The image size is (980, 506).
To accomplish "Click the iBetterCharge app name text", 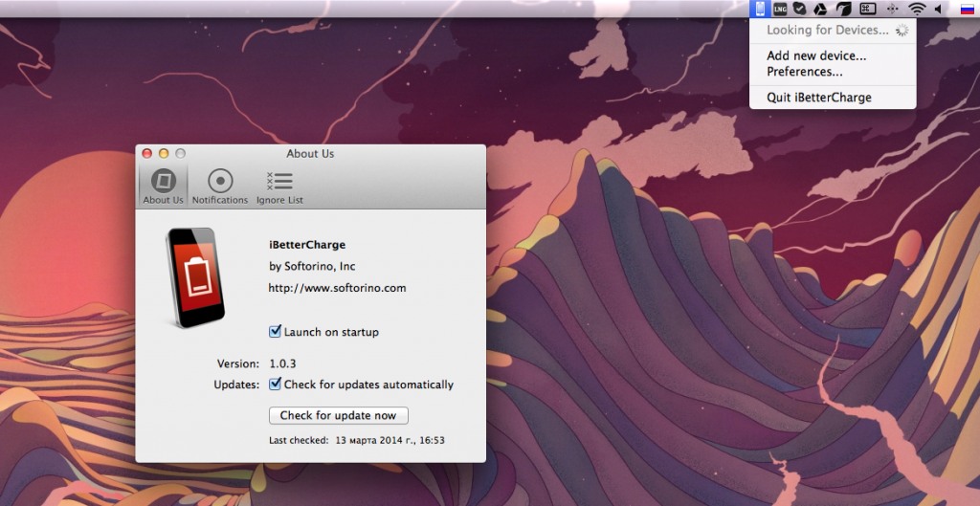I will (307, 244).
